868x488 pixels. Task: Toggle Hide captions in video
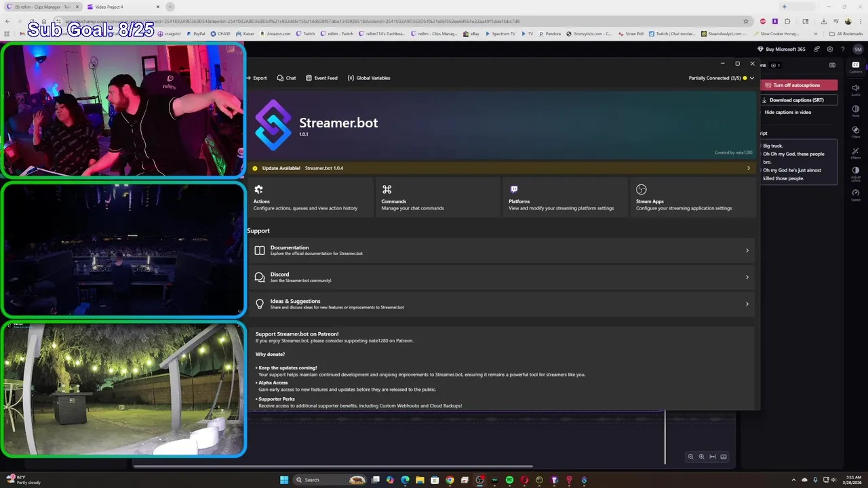tap(787, 113)
